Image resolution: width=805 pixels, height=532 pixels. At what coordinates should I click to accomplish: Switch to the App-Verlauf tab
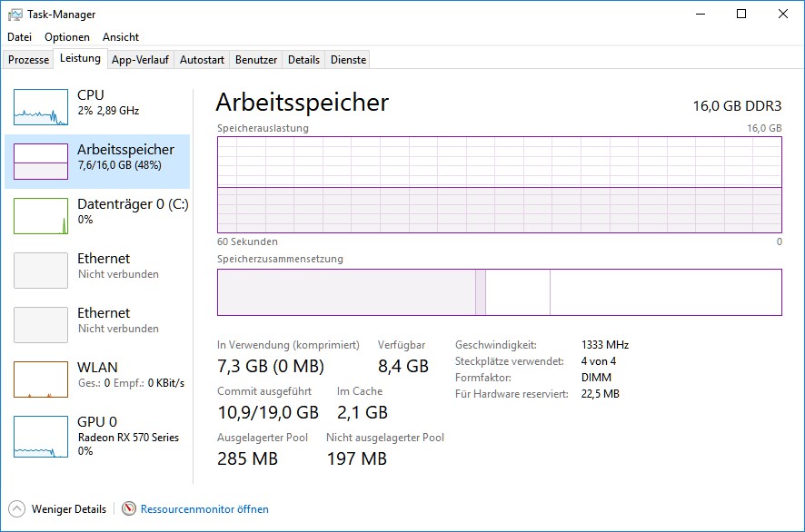pos(140,60)
